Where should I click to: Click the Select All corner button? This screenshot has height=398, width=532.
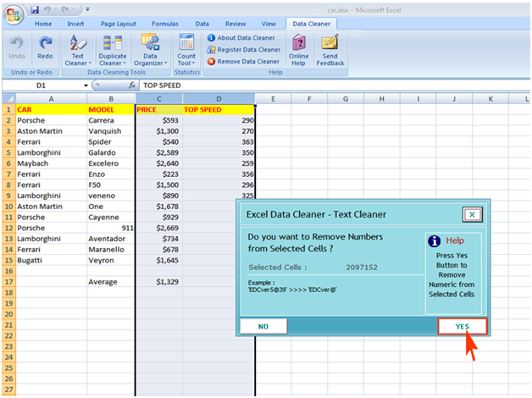[8, 99]
